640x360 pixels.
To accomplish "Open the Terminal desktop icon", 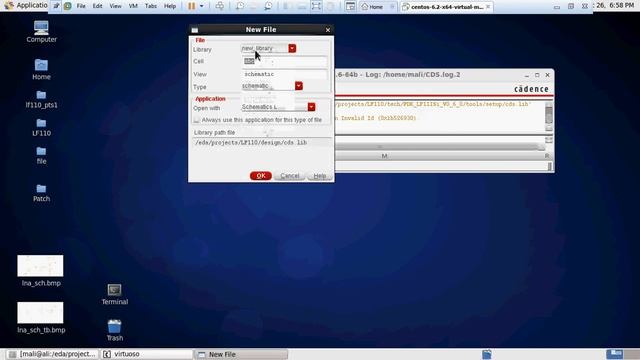I will [x=115, y=294].
